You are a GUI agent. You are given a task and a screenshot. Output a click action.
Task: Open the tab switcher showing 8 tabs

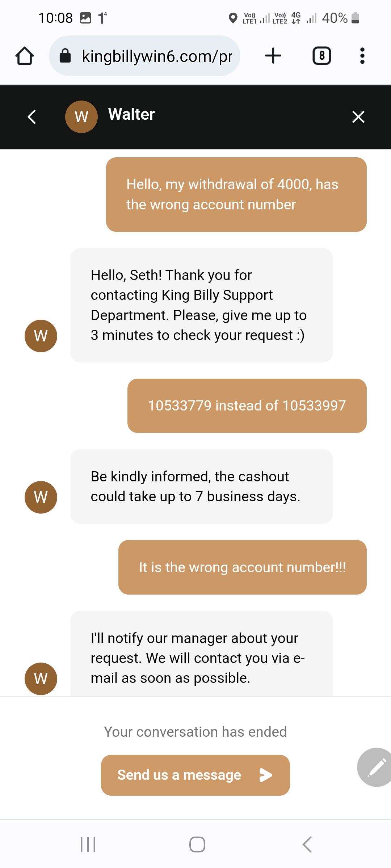point(321,56)
